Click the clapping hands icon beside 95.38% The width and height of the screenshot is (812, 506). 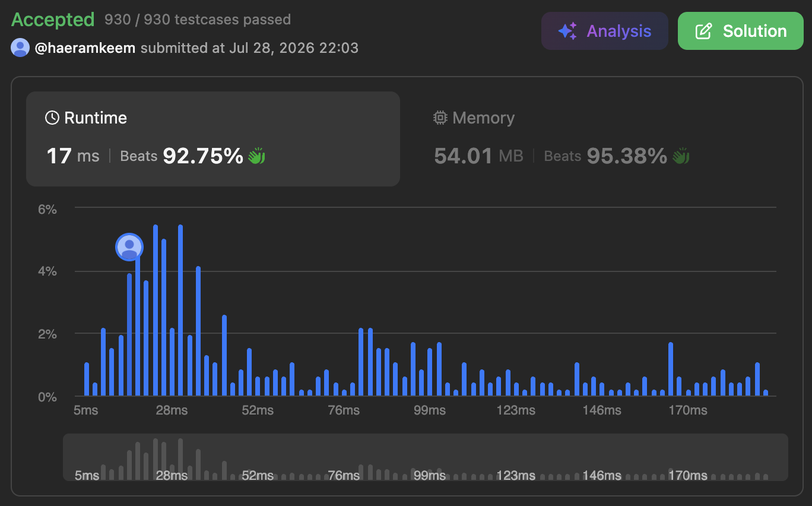pyautogui.click(x=680, y=156)
